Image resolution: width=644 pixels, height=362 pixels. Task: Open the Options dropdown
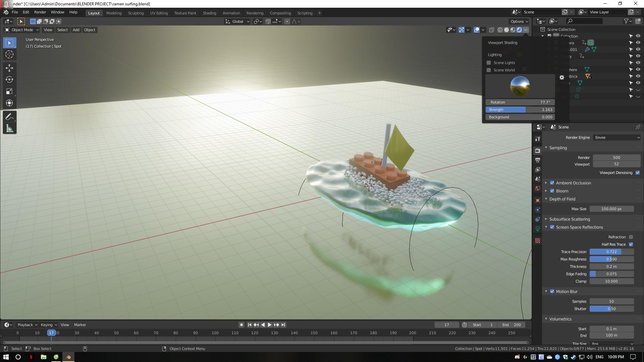click(519, 21)
